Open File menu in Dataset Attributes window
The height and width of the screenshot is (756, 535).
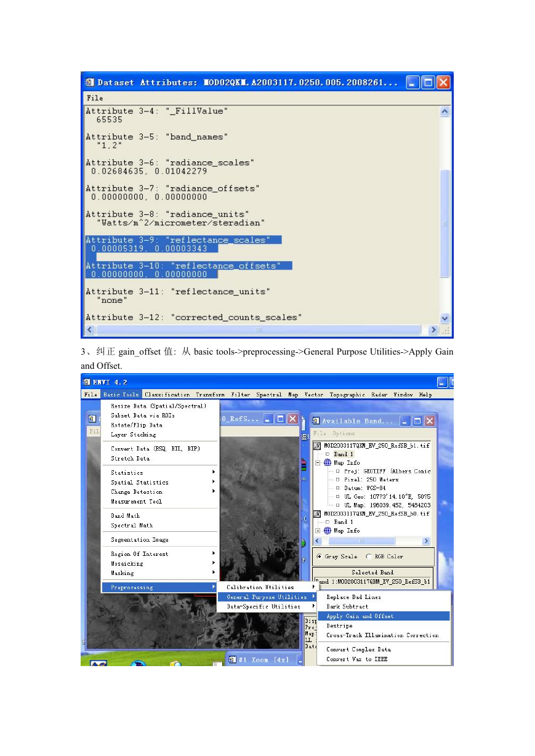pos(95,98)
